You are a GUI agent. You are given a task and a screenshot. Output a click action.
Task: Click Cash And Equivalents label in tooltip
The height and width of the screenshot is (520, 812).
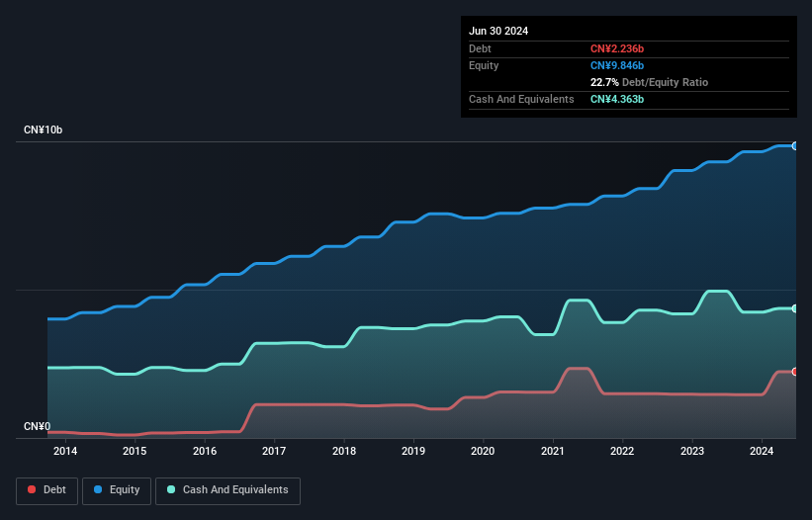point(521,99)
